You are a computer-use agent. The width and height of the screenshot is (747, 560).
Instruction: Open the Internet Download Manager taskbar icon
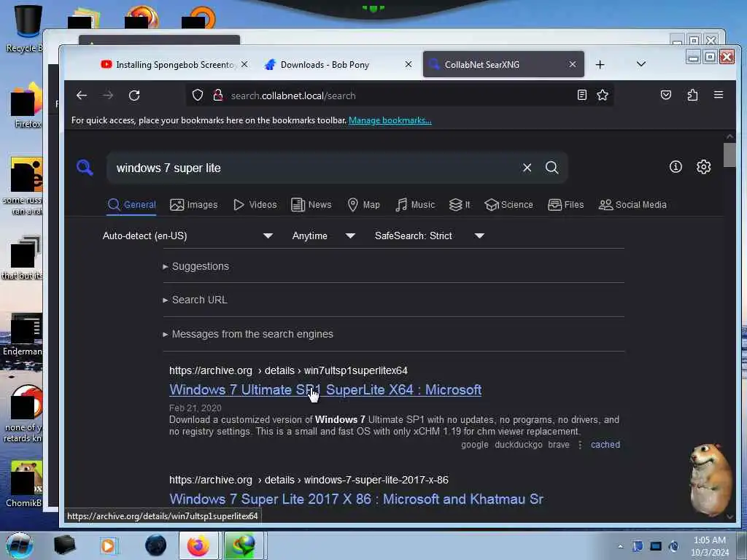pyautogui.click(x=244, y=545)
